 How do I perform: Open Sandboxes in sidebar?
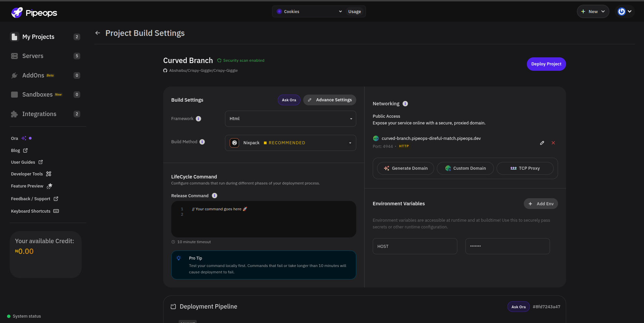pyautogui.click(x=46, y=95)
